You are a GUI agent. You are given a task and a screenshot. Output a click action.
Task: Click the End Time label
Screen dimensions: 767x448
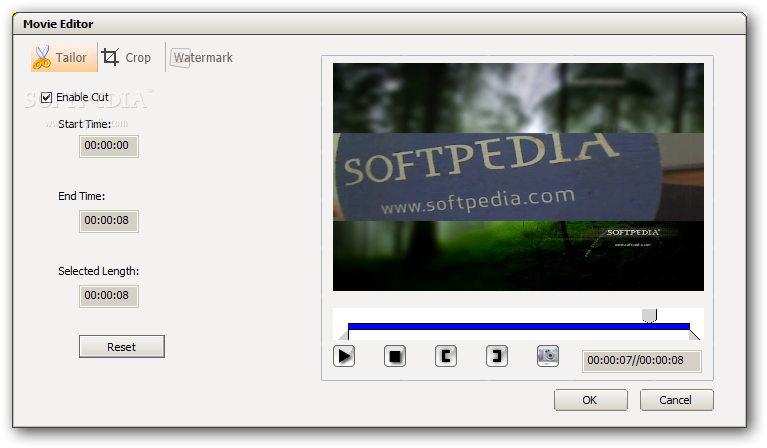[x=82, y=196]
